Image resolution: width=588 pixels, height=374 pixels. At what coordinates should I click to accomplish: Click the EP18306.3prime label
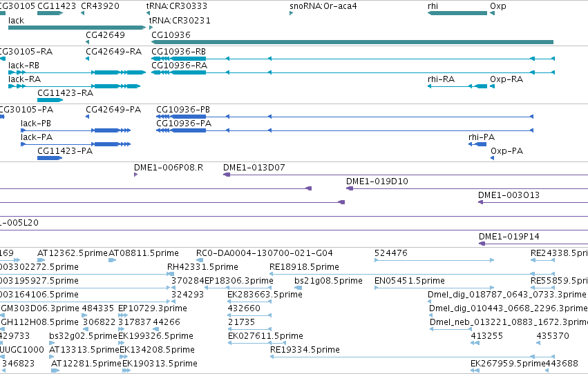239,281
